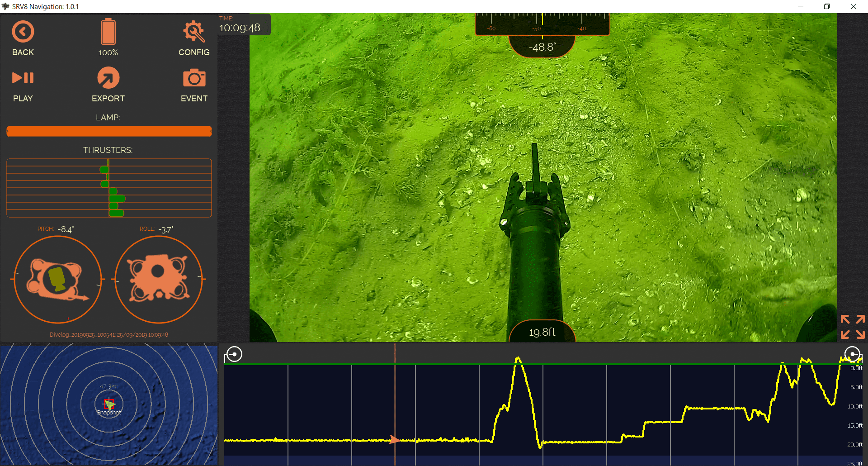Click the BACK arrow icon
This screenshot has width=868, height=466.
[x=23, y=32]
